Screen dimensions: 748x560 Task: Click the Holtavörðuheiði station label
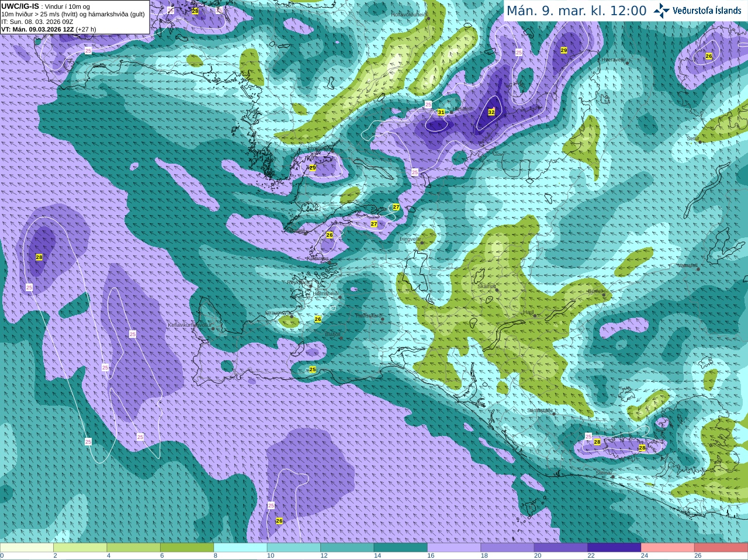tap(409, 14)
